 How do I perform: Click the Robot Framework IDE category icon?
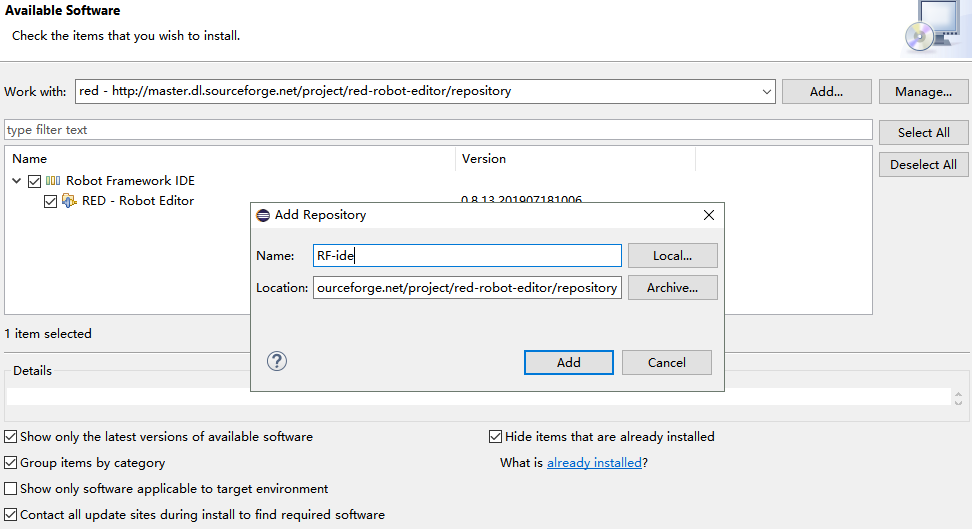[x=53, y=181]
